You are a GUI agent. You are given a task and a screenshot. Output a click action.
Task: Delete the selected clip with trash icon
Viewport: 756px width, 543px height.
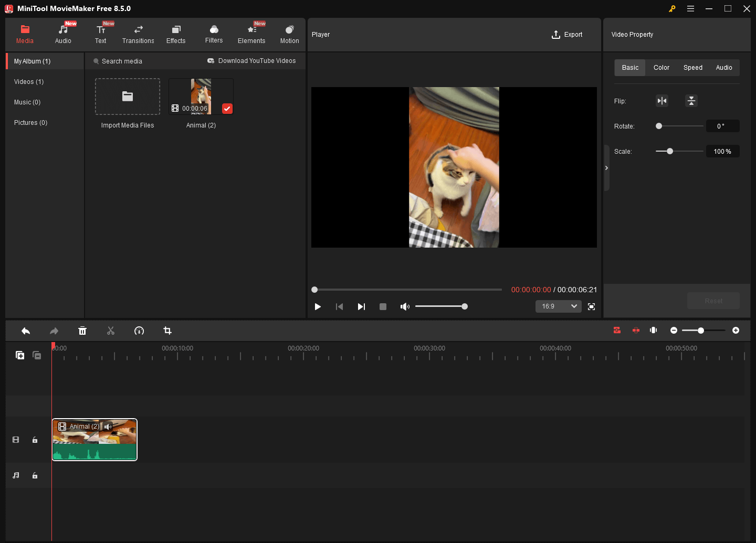pyautogui.click(x=82, y=331)
